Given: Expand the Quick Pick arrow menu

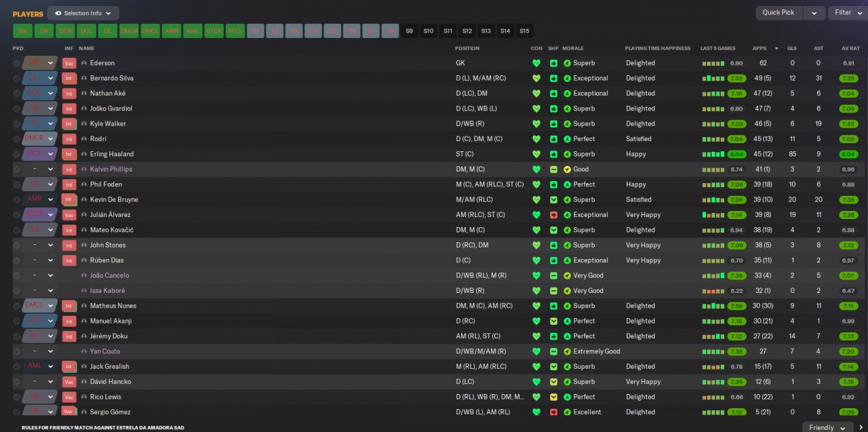Looking at the screenshot, I should pos(814,13).
